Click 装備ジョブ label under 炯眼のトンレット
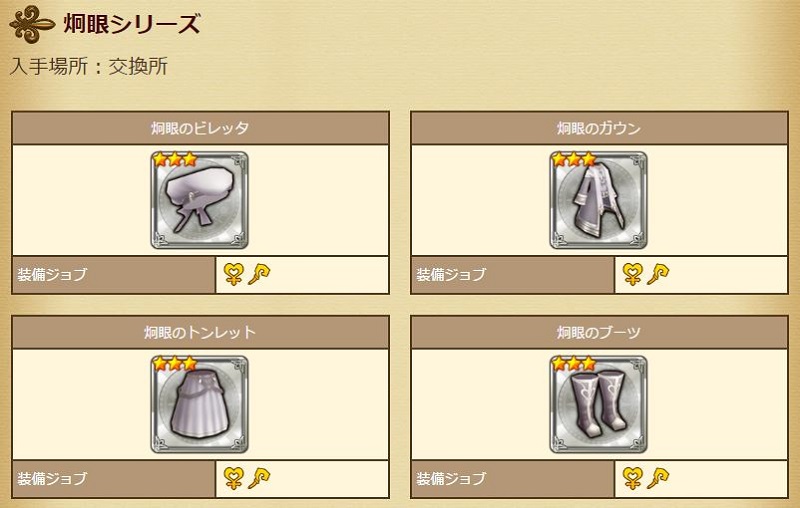Screen dimensions: 800x508 52,478
